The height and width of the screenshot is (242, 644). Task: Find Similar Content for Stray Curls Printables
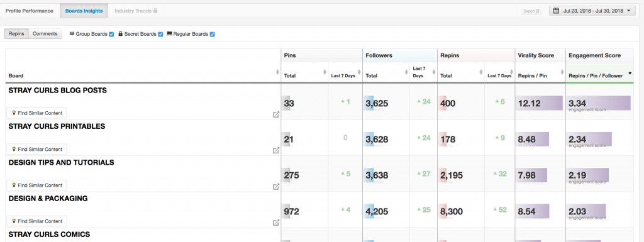(x=36, y=149)
